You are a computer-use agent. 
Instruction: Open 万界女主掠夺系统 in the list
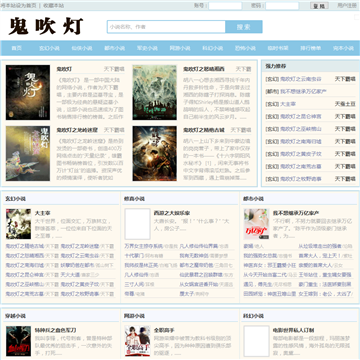click(144, 246)
